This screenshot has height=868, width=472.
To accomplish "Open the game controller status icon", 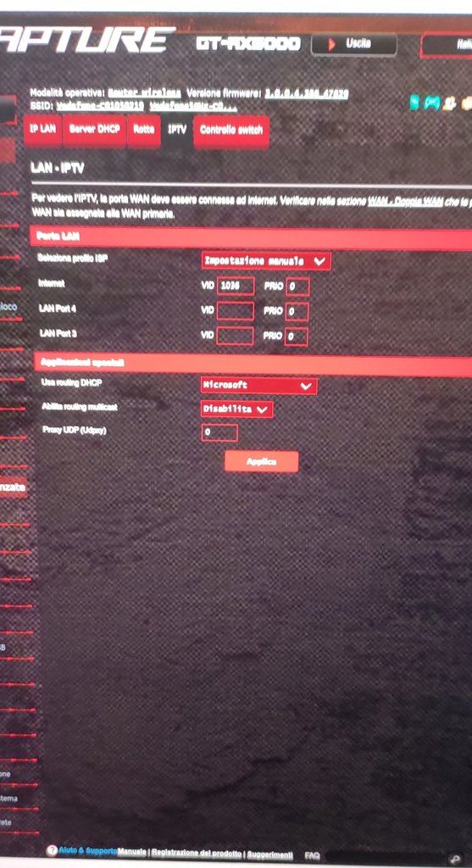I will click(x=431, y=103).
